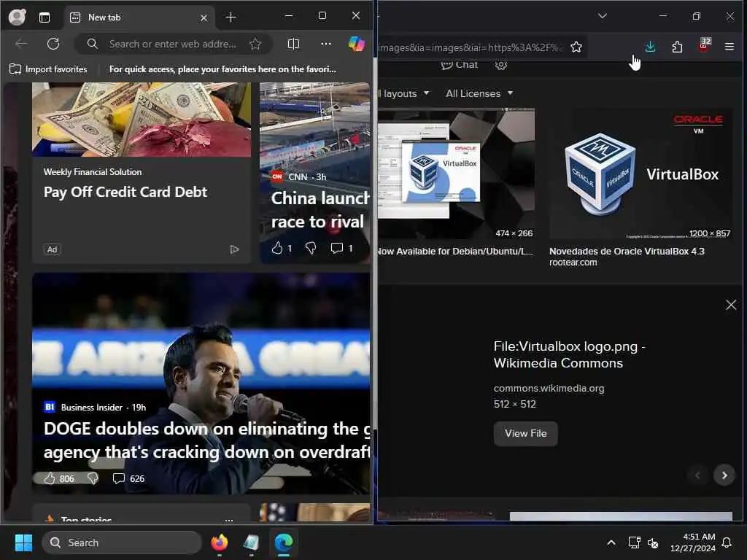Image resolution: width=747 pixels, height=560 pixels.
Task: Open Edge Settings and more menu
Action: 326,44
